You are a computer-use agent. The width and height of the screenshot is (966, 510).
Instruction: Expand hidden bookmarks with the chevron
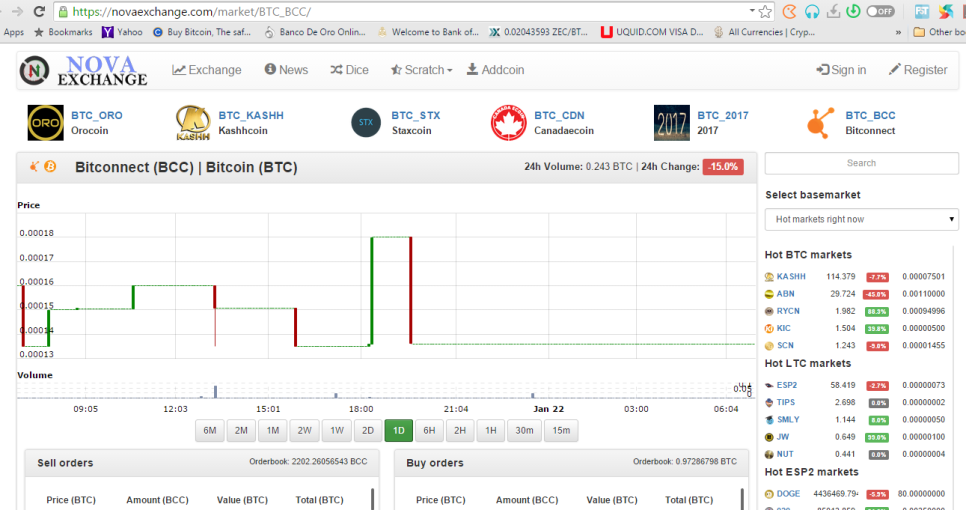click(898, 32)
